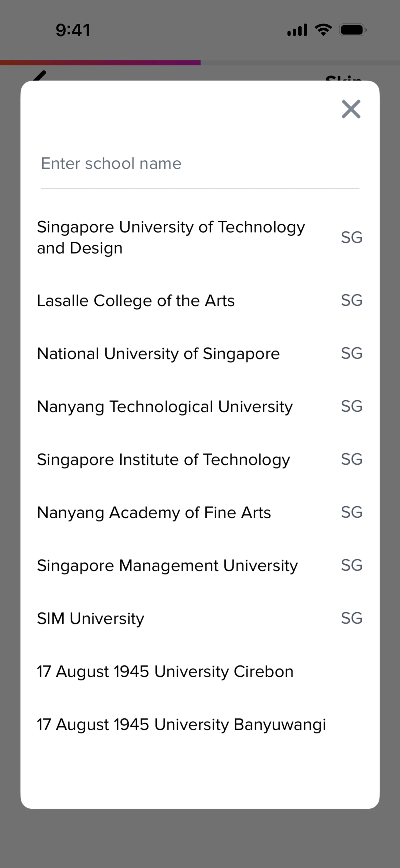Select Singapore University of Technology and Design
The height and width of the screenshot is (868, 400).
(x=200, y=237)
